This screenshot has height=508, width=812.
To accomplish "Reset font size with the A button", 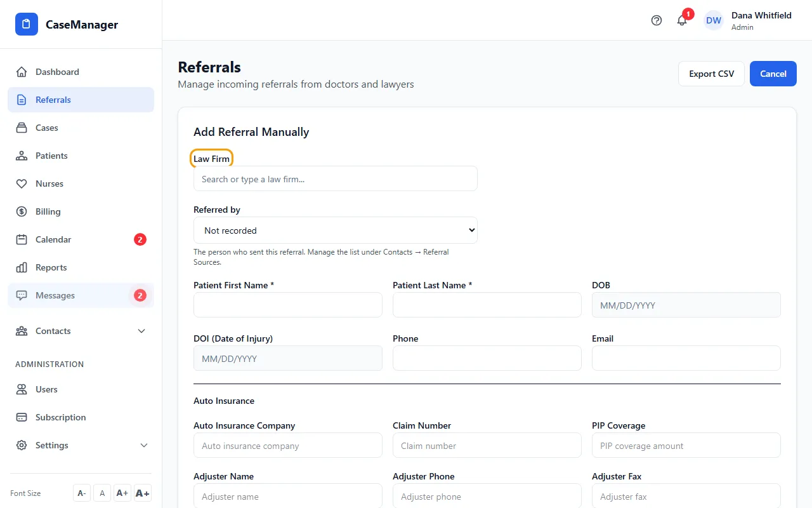I will point(102,493).
